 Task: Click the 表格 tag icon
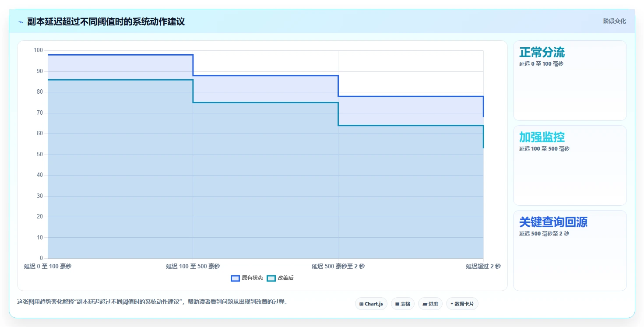pyautogui.click(x=397, y=304)
